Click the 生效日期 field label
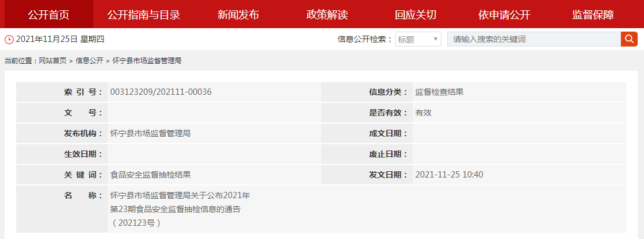Screen dimensions: 644x239 point(83,154)
